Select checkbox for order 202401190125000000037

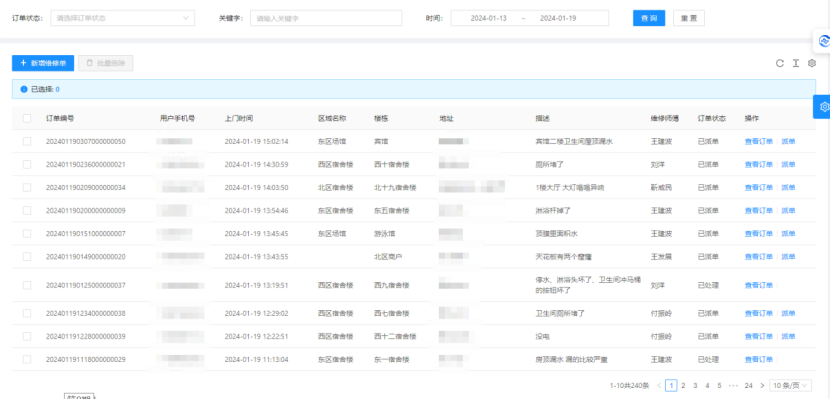tap(27, 285)
